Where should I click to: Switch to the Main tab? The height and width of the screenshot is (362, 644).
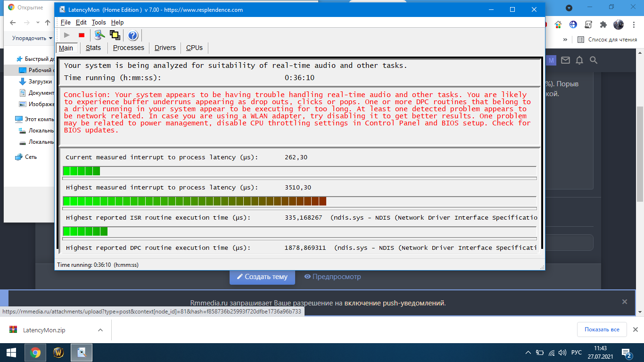click(66, 48)
